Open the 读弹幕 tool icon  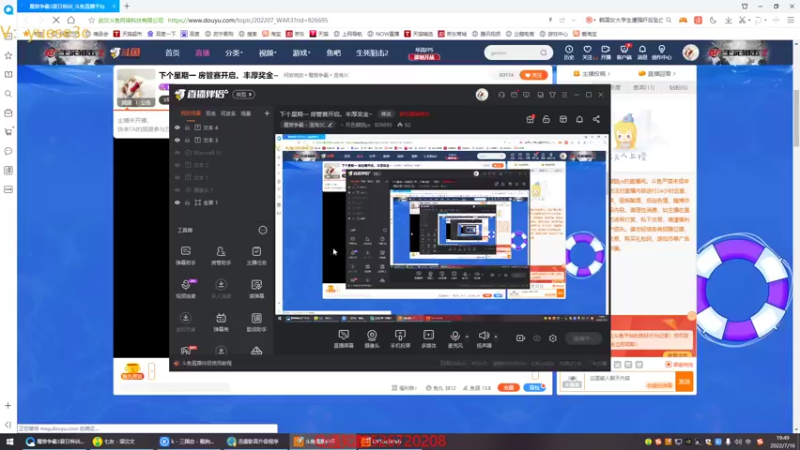point(256,288)
